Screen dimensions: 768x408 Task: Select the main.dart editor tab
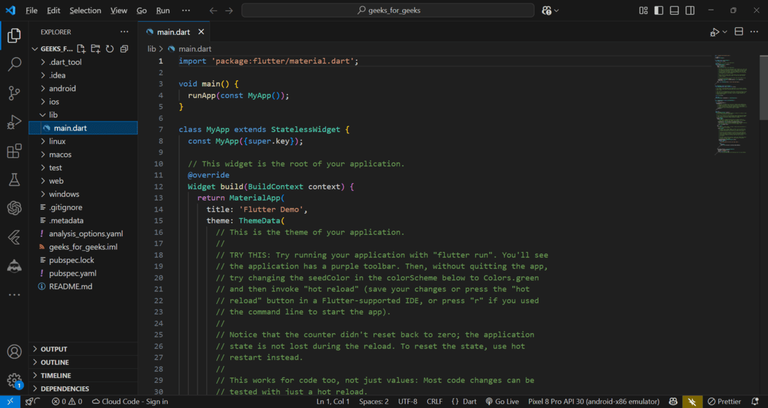[x=174, y=32]
